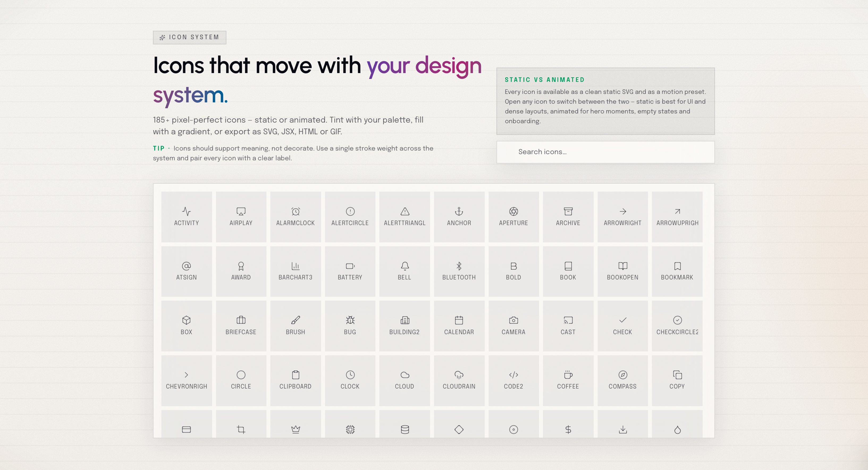Open the Box icon

pyautogui.click(x=186, y=326)
